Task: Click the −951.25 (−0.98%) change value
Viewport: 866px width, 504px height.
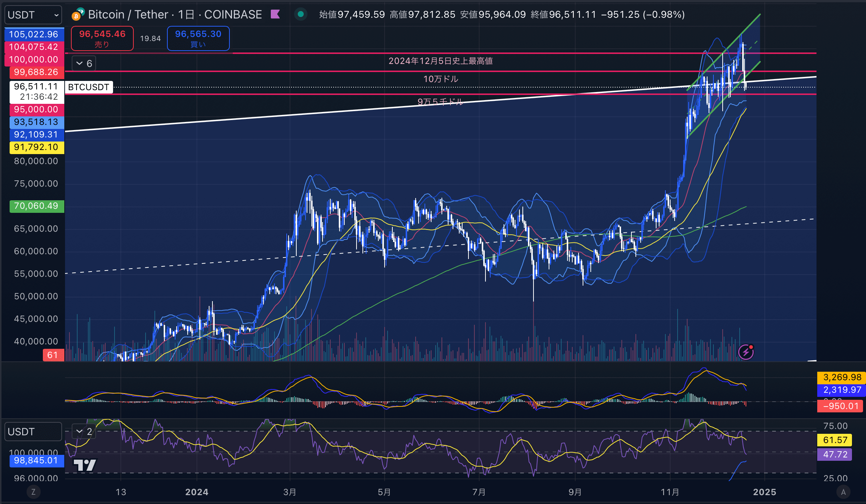Action: click(643, 14)
